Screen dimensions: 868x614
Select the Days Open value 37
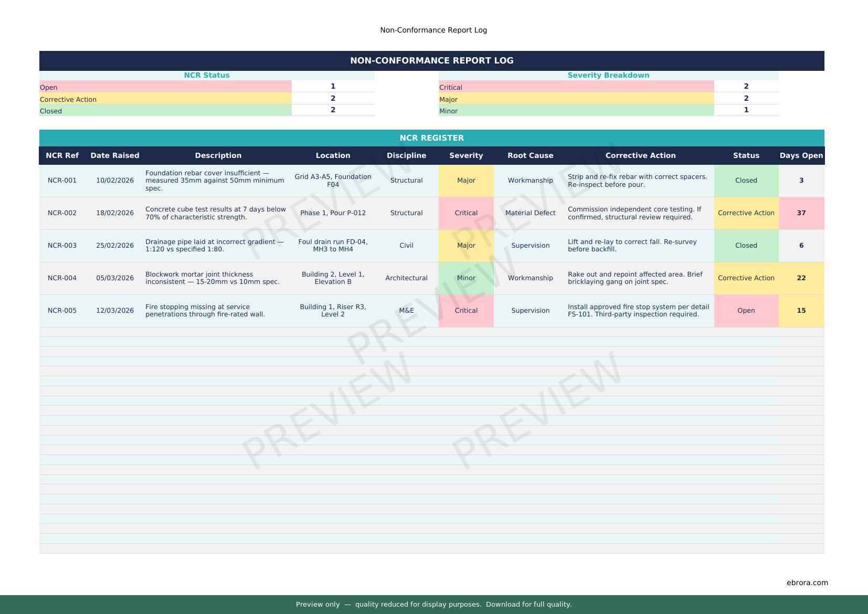[x=801, y=213]
